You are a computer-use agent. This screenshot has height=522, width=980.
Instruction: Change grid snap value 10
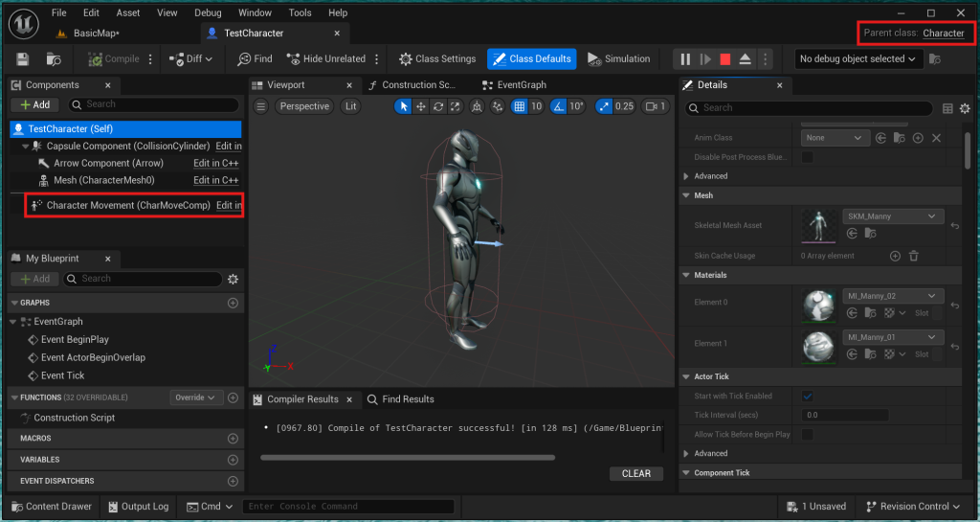coord(536,106)
